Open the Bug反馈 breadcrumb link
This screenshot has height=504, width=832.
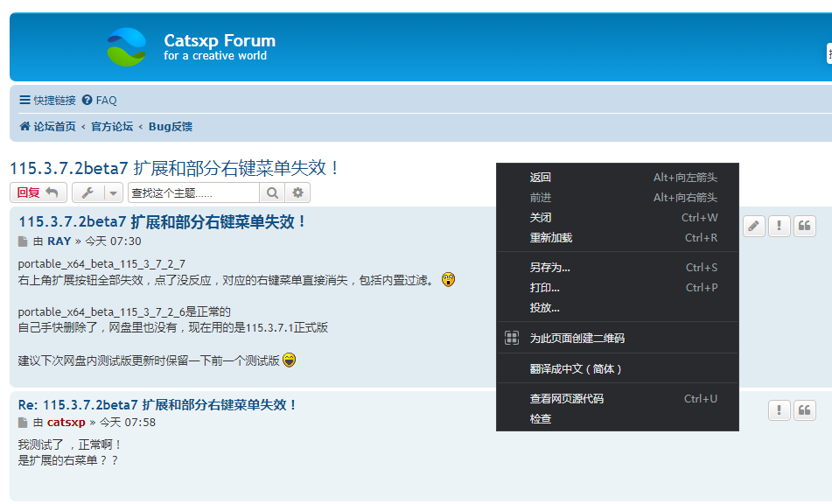pos(171,127)
